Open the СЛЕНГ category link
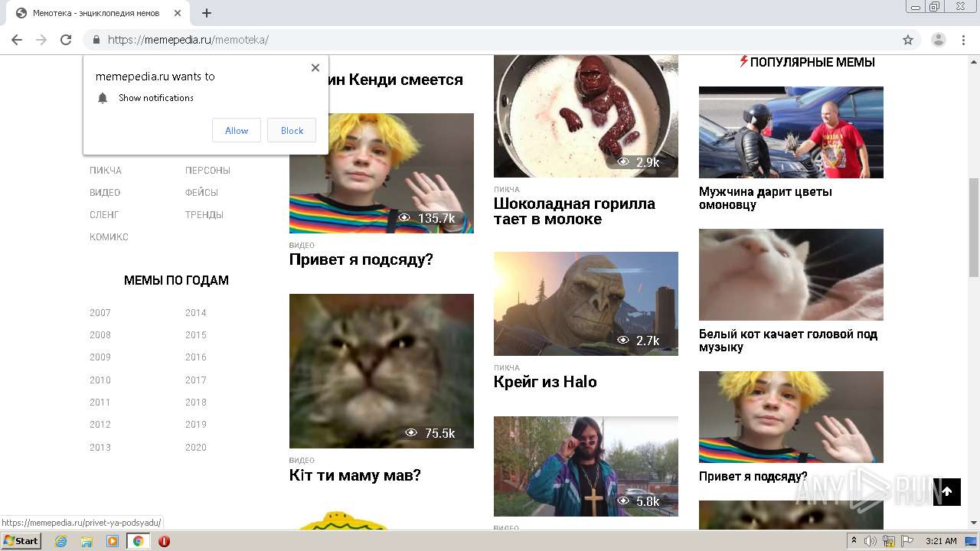This screenshot has height=551, width=980. pyautogui.click(x=104, y=215)
